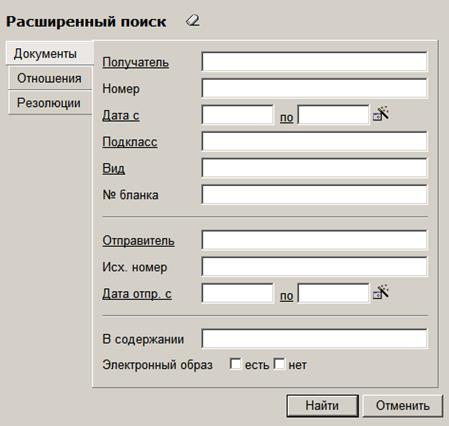Click the Расширенный поиск heading
The height and width of the screenshot is (426, 449).
(x=86, y=22)
